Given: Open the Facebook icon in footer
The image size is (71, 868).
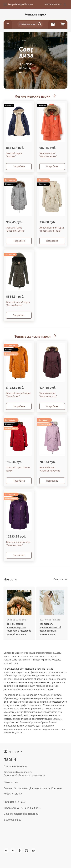Looking at the screenshot, I should pos(13,850).
